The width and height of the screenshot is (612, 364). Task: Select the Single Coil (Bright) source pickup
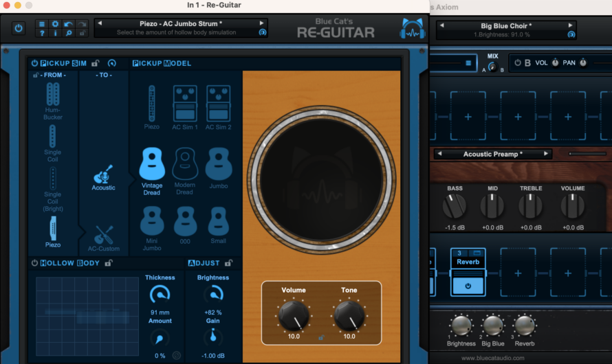53,190
